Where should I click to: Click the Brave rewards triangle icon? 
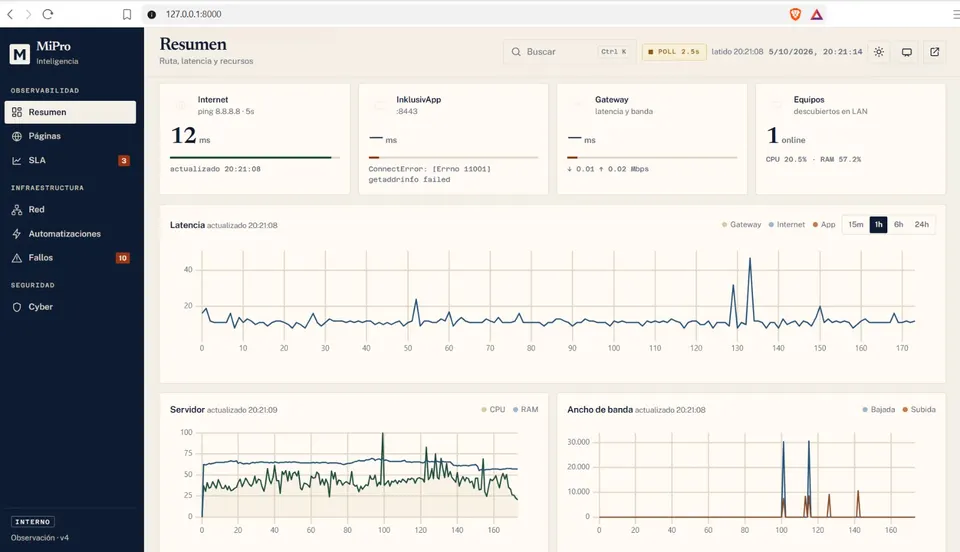coord(817,14)
